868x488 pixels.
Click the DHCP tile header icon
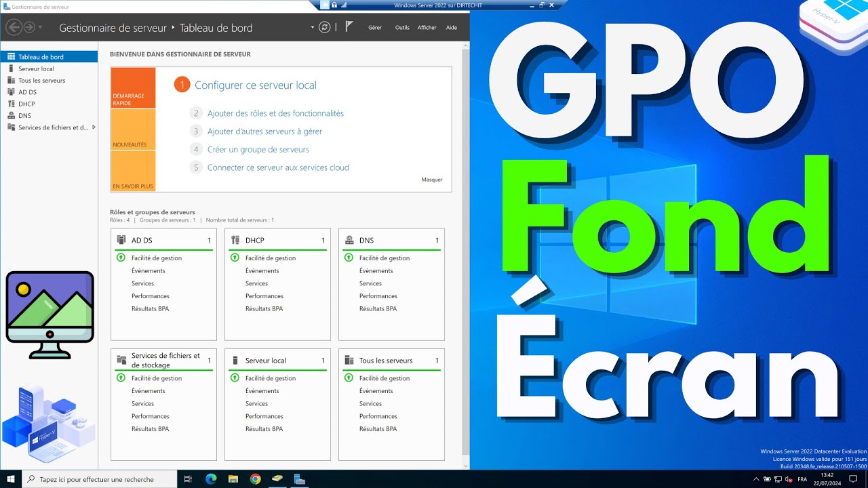[x=235, y=240]
